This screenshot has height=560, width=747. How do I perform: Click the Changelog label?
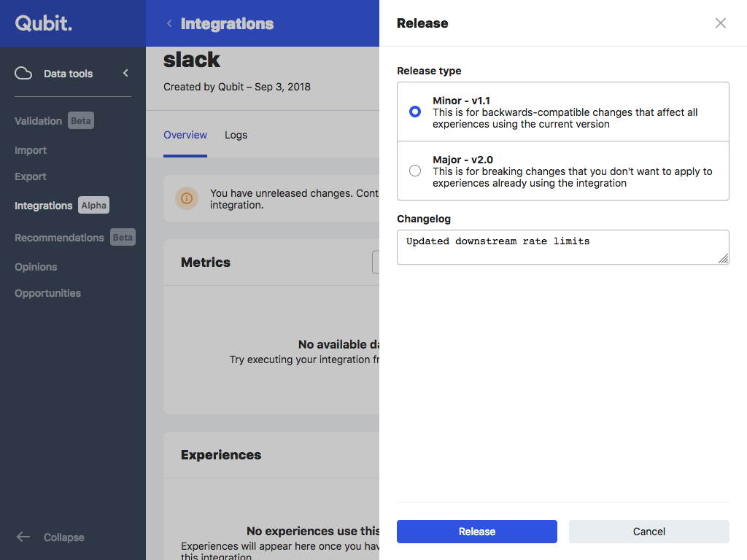(424, 219)
